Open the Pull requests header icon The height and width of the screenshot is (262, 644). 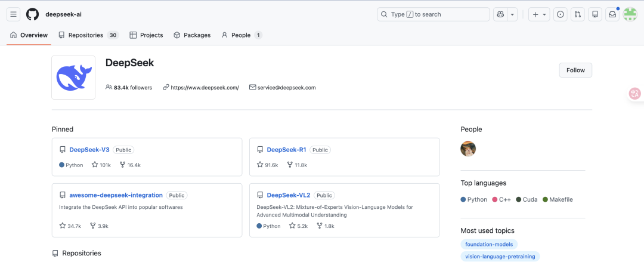click(x=577, y=14)
